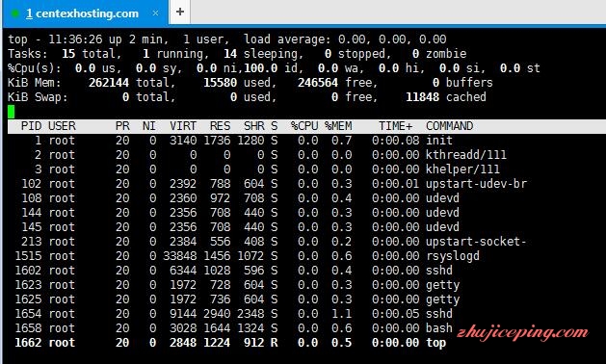Click the 11848 cached value
The width and height of the screenshot is (606, 364).
[422, 97]
